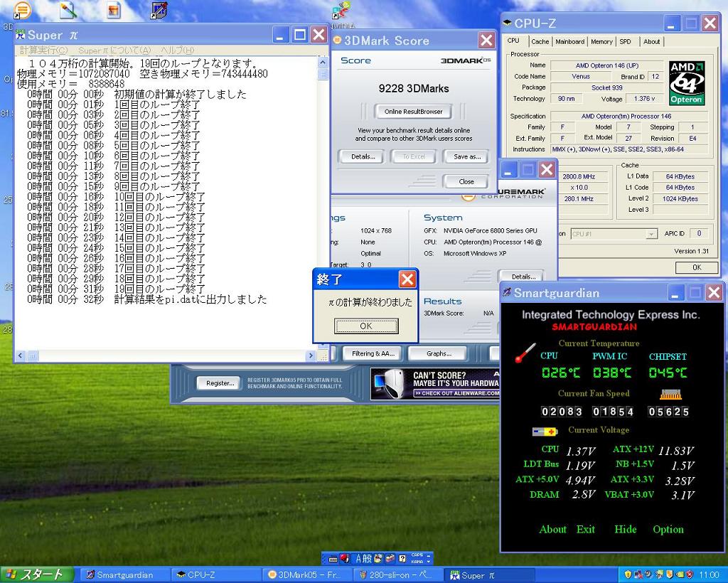Click the CPU-Z OK button

[x=697, y=267]
